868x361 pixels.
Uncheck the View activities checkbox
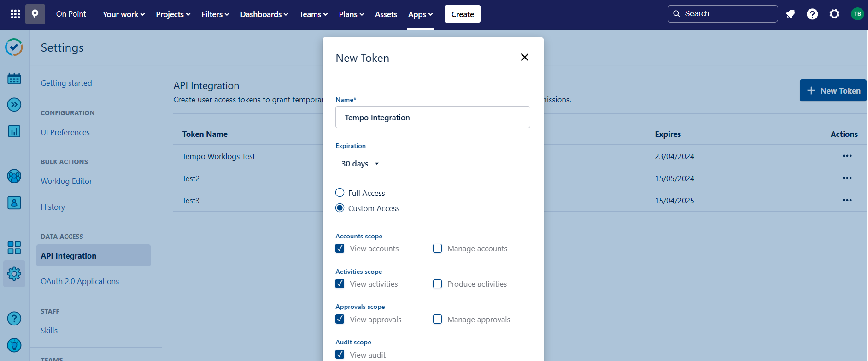coord(340,284)
